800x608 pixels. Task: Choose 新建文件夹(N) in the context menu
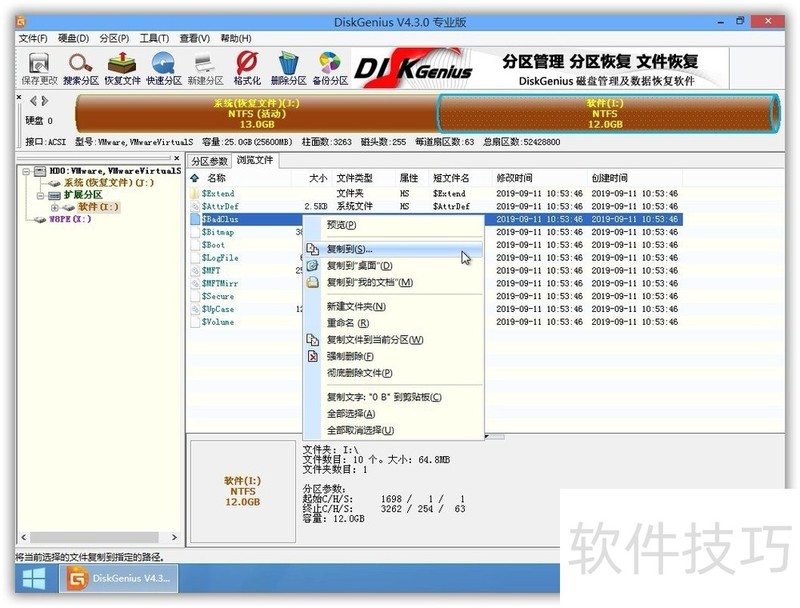coord(393,307)
